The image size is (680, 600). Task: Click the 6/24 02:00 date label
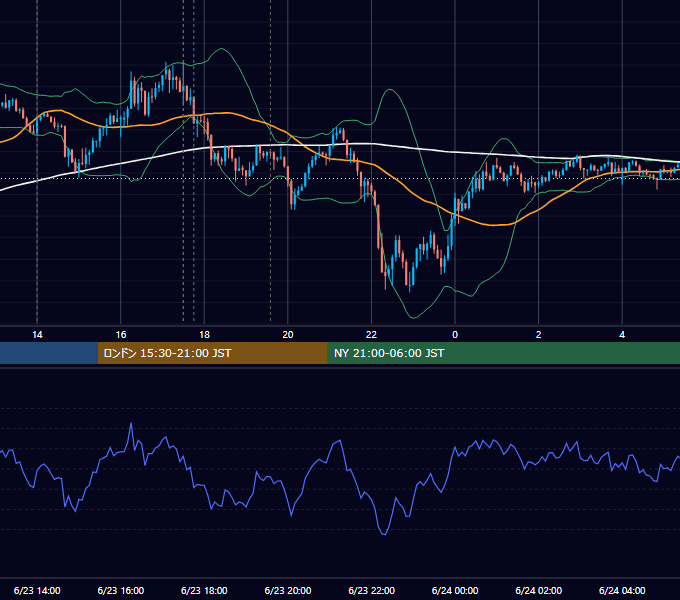[539, 590]
